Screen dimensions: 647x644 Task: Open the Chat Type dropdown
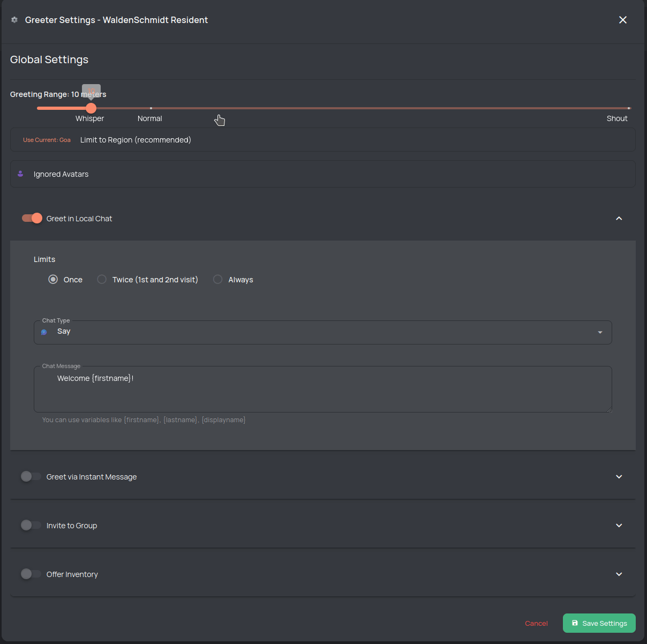[x=600, y=333]
